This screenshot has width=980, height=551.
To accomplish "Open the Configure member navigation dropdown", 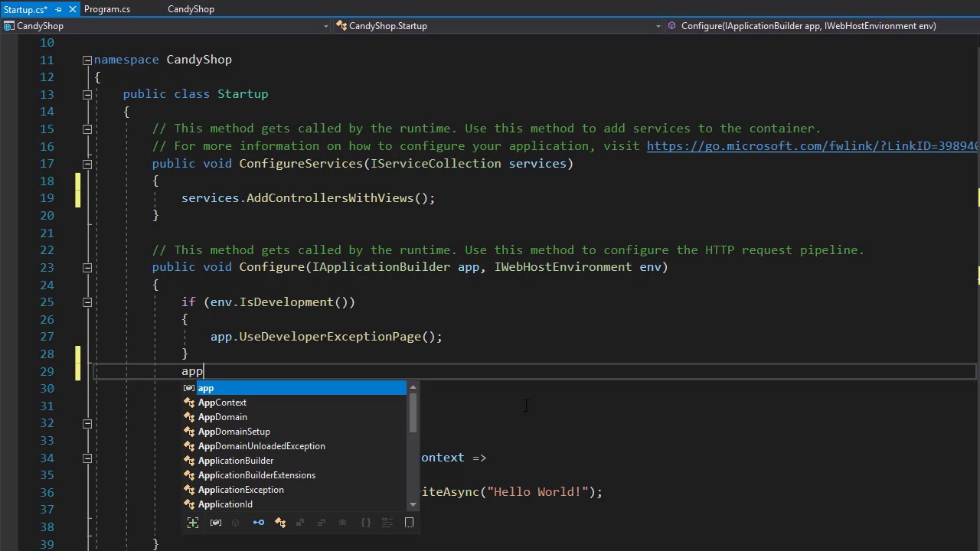I will tap(822, 26).
